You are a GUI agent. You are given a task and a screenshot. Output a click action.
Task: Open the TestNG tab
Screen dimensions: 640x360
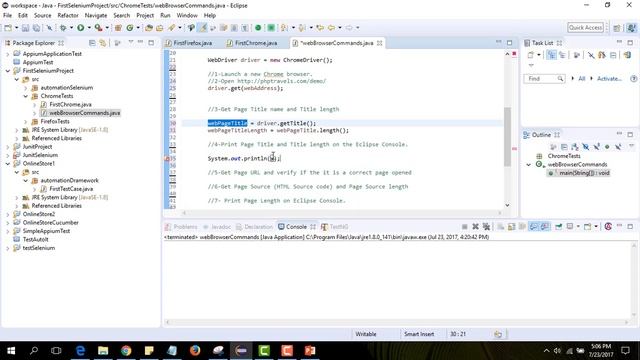(334, 227)
